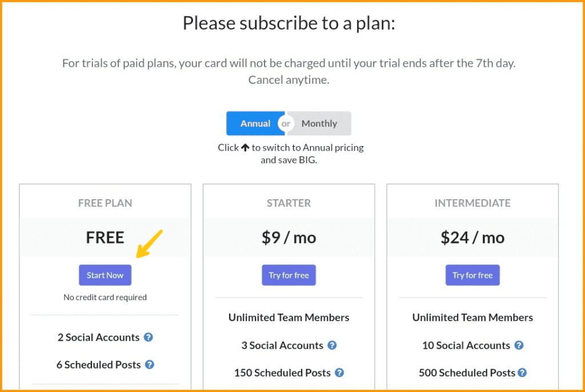Switch to Monthly billing option
Screen dimensions: 585x392
[x=319, y=123]
